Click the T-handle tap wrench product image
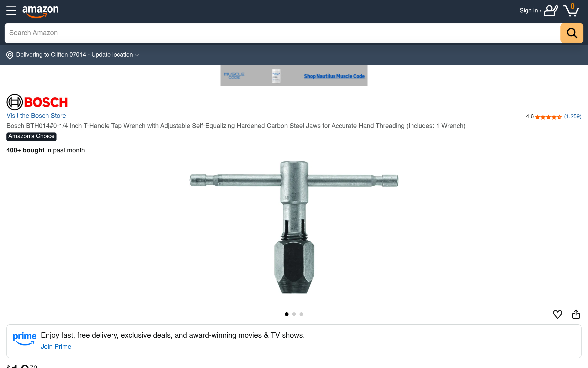Viewport: 588px width, 368px height. [x=294, y=227]
